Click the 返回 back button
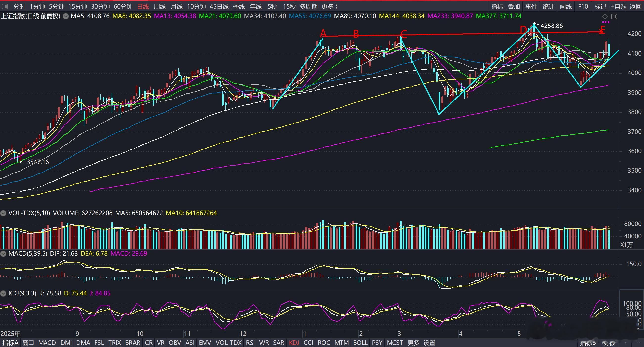This screenshot has width=644, height=347. [635, 6]
